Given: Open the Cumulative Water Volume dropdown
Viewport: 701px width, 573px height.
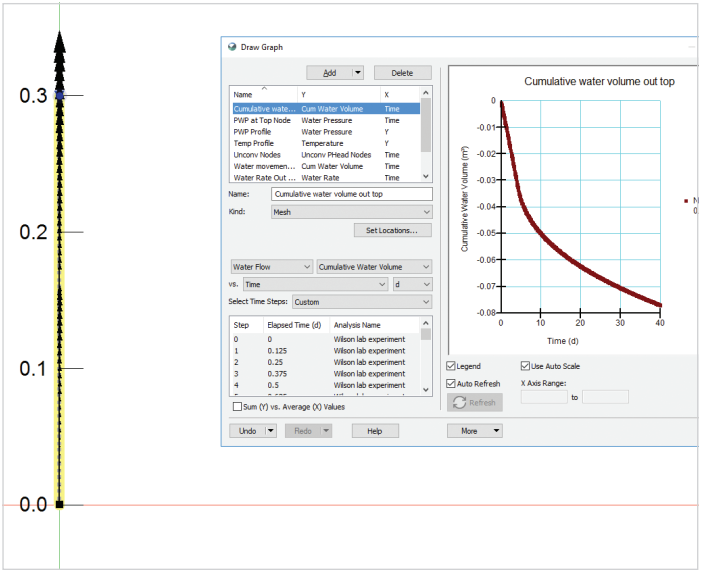Looking at the screenshot, I should tap(374, 267).
